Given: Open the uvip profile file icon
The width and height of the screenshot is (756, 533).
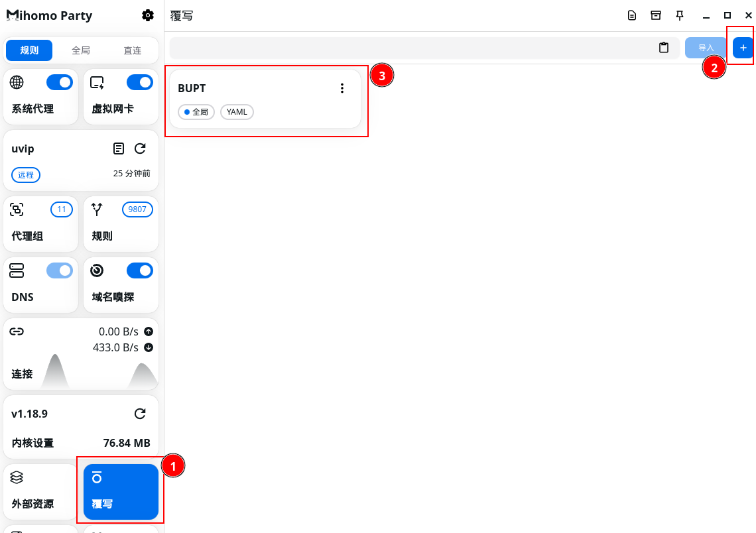Looking at the screenshot, I should coord(119,148).
